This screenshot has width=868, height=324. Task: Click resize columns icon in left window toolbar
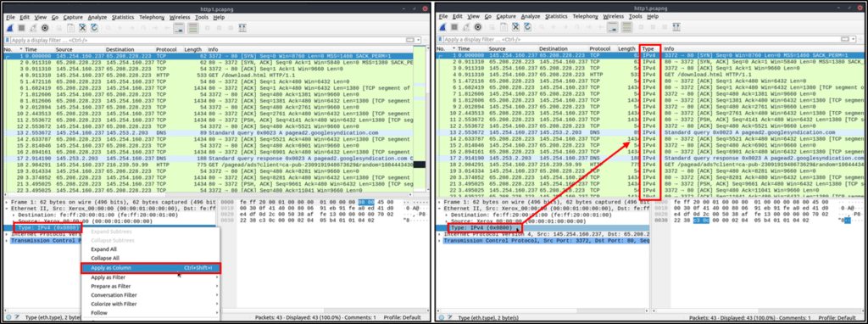click(x=242, y=28)
